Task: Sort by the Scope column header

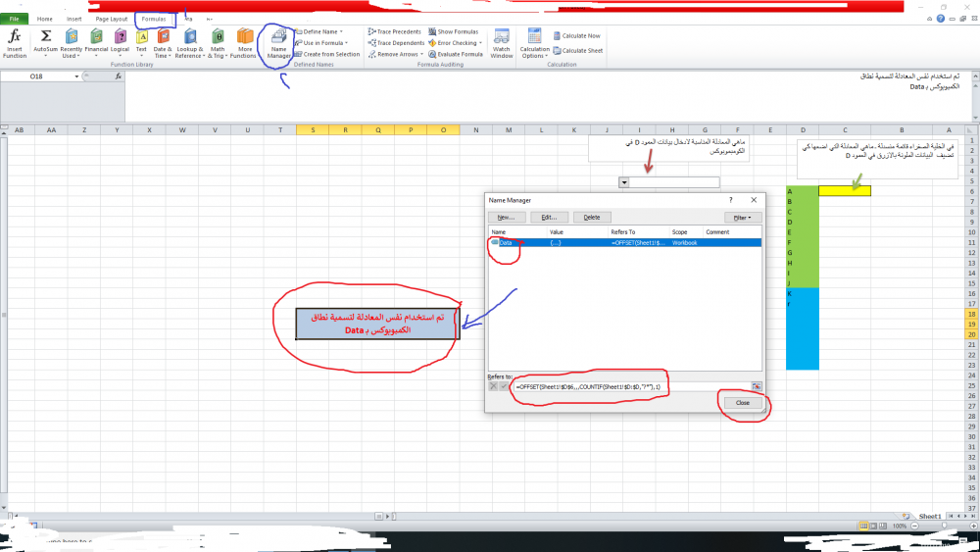Action: pos(686,232)
